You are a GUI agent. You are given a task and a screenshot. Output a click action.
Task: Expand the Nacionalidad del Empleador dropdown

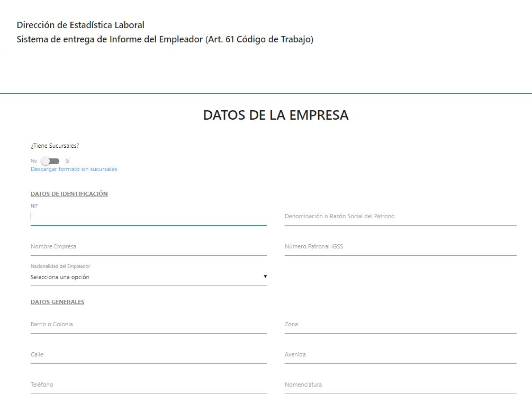point(148,277)
